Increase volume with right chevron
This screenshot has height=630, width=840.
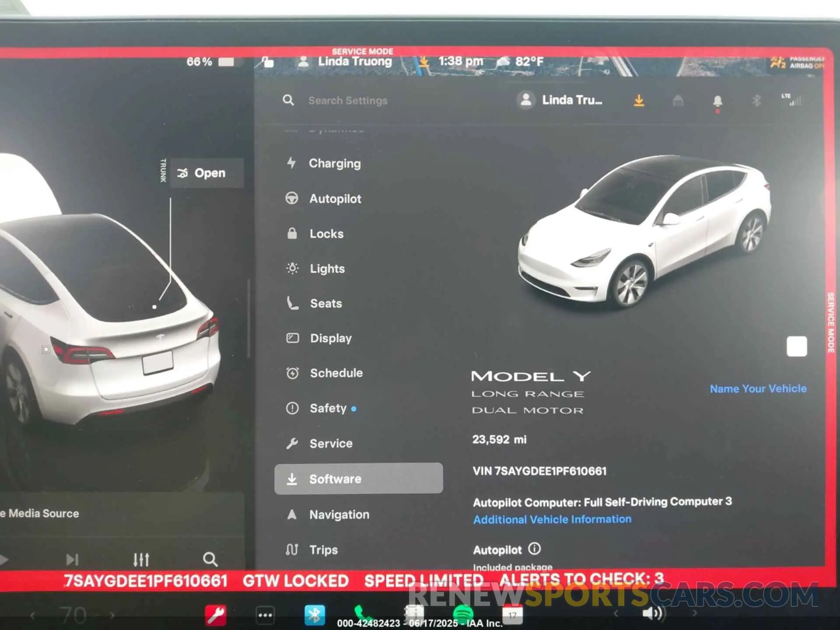pos(695,613)
